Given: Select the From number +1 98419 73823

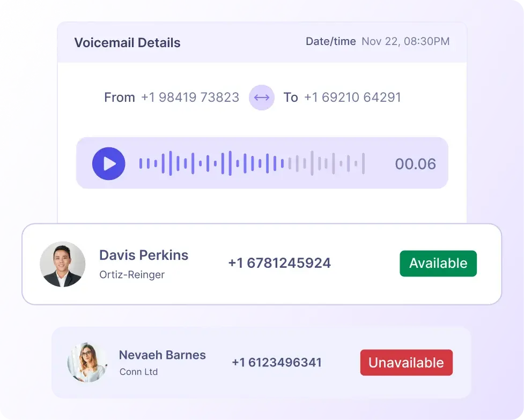Looking at the screenshot, I should [190, 97].
